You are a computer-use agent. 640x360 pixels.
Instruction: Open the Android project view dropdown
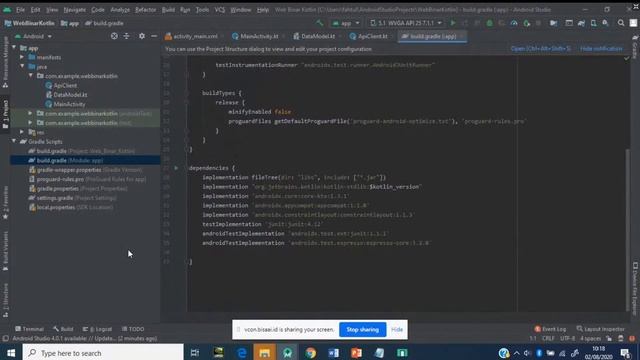click(33, 36)
